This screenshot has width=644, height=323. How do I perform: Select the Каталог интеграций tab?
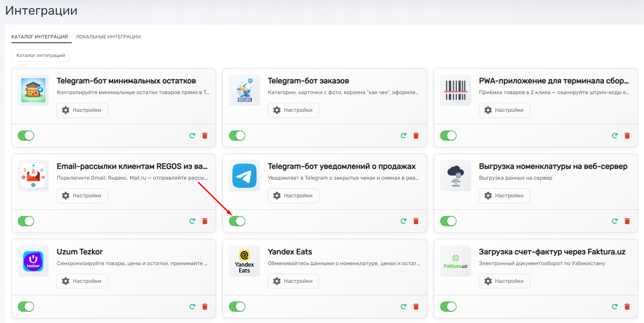tap(40, 37)
